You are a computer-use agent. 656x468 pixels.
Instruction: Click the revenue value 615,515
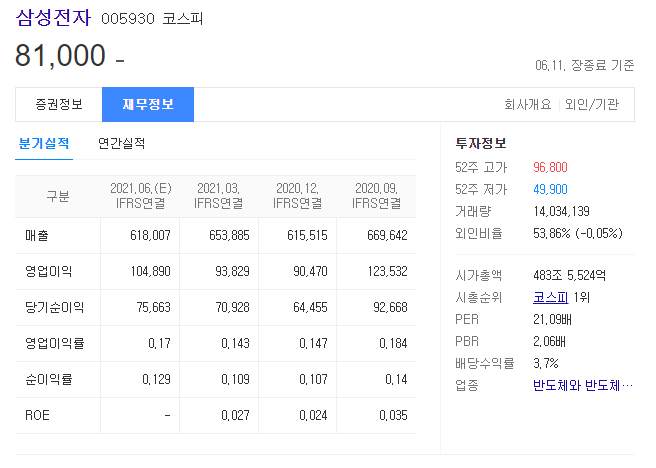pos(308,235)
